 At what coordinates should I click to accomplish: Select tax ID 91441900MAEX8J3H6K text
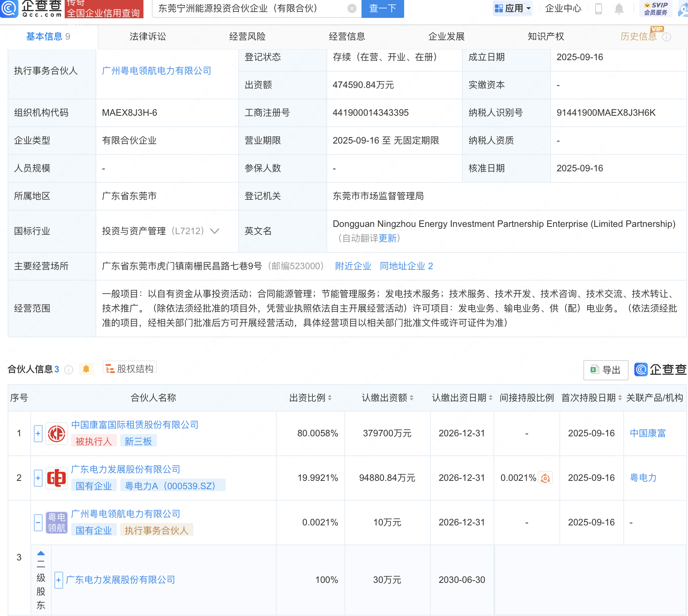pyautogui.click(x=606, y=113)
